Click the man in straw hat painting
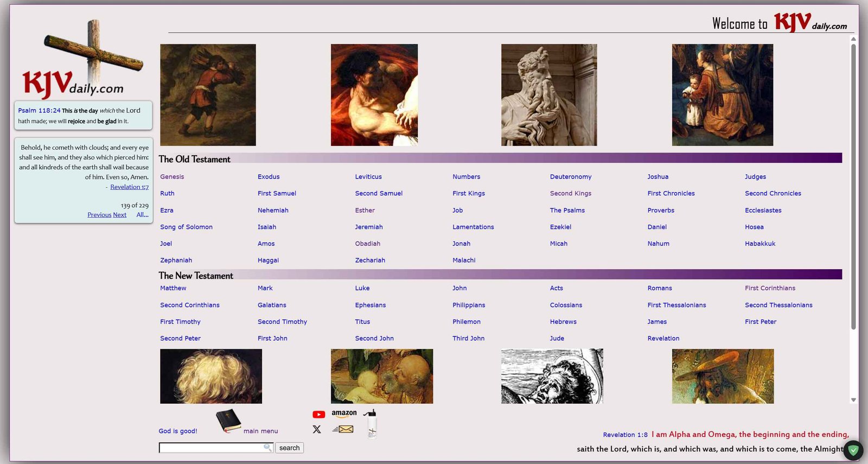The width and height of the screenshot is (868, 464). (x=723, y=376)
